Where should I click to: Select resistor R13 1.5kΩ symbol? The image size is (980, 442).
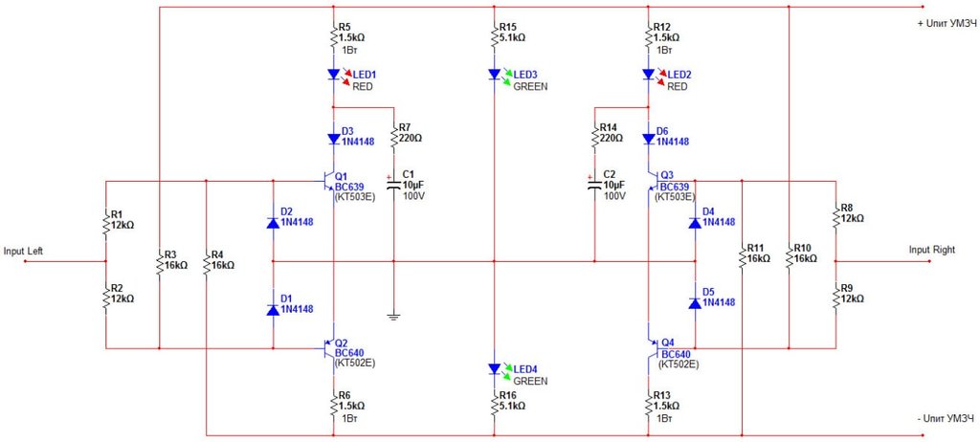[x=648, y=405]
